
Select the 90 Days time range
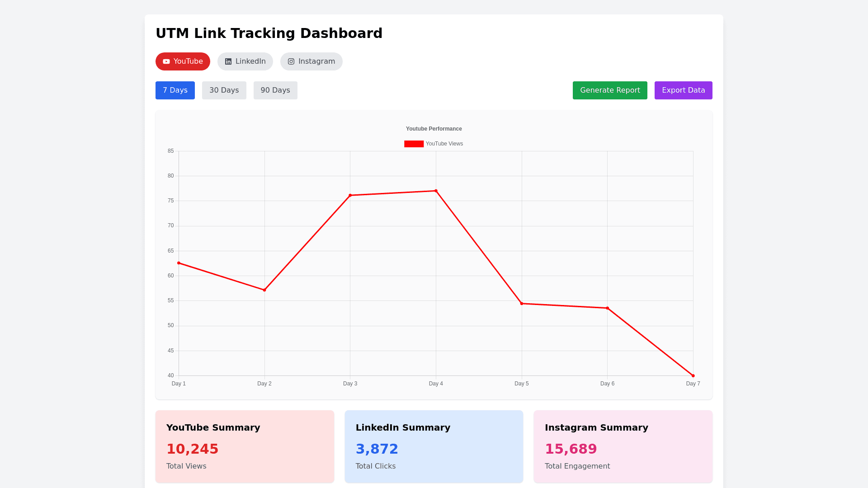(275, 90)
